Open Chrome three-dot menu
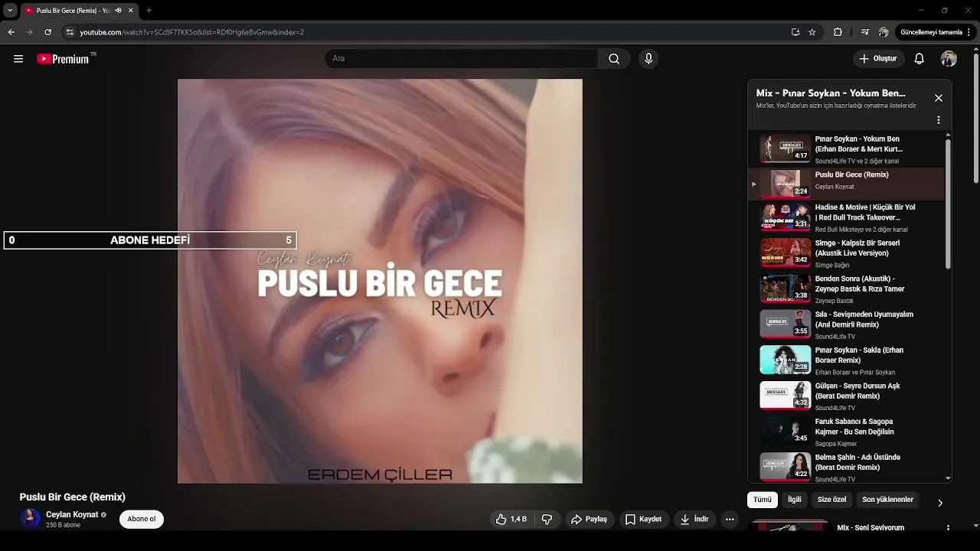The height and width of the screenshot is (551, 980). 970,32
